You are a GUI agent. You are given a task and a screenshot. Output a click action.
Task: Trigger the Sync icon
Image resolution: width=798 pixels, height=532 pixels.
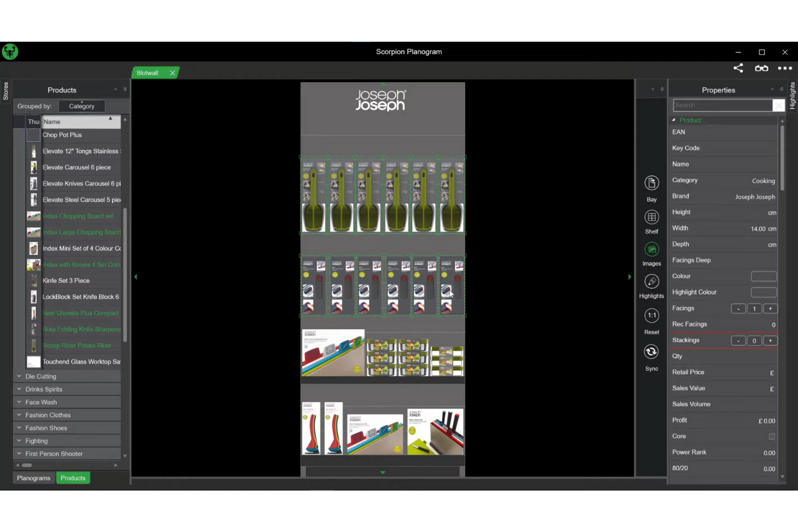(651, 351)
